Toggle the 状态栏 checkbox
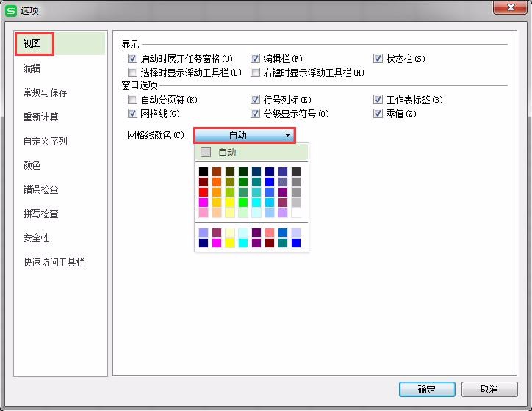The width and height of the screenshot is (532, 411). (378, 59)
